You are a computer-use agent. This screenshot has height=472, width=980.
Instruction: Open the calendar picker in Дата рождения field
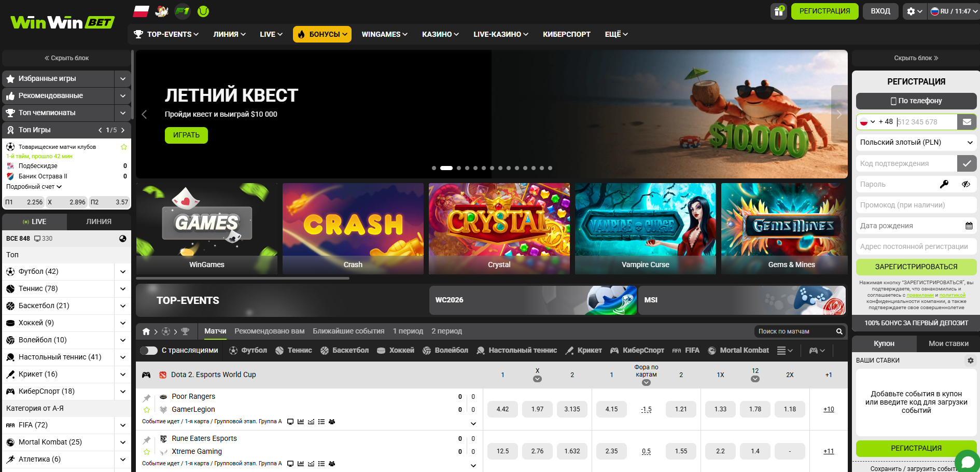click(x=969, y=226)
